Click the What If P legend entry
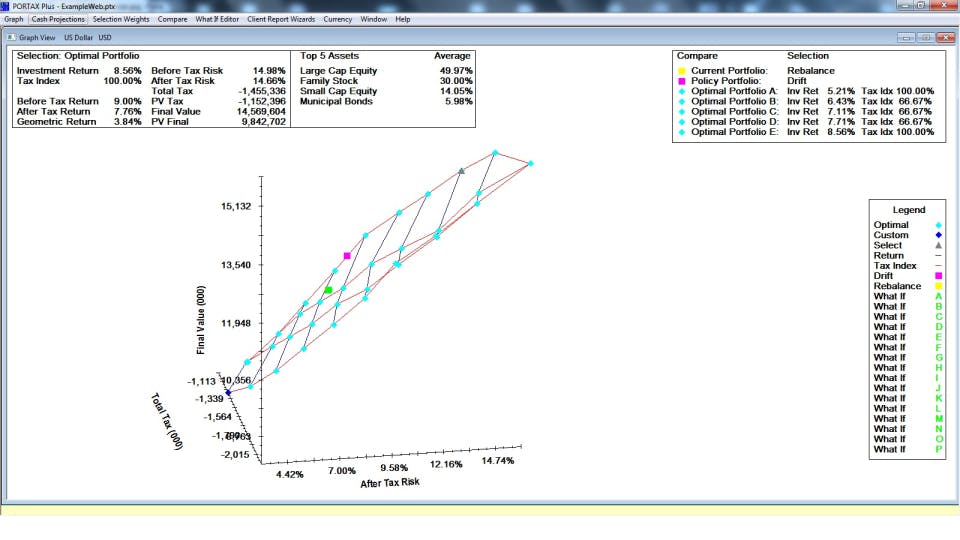The height and width of the screenshot is (540, 960). 907,449
